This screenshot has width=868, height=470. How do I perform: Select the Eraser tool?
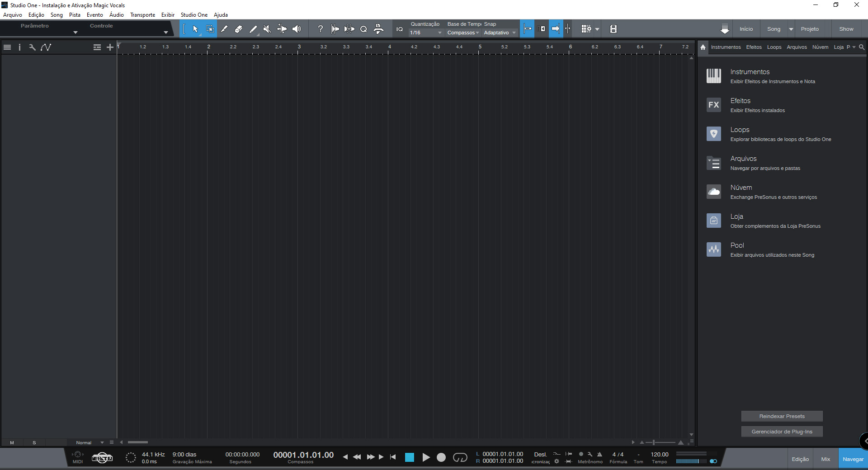click(x=239, y=29)
